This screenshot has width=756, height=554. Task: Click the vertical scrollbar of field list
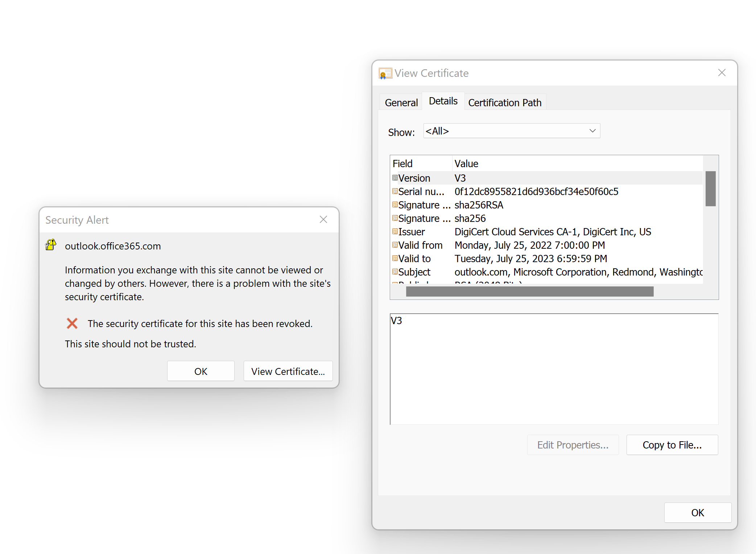710,189
